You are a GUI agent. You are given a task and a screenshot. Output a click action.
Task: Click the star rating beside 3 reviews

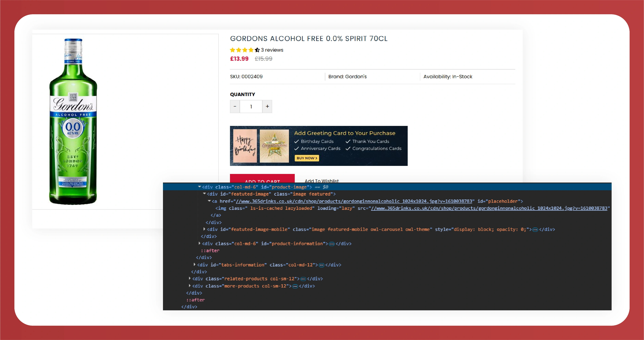(245, 50)
